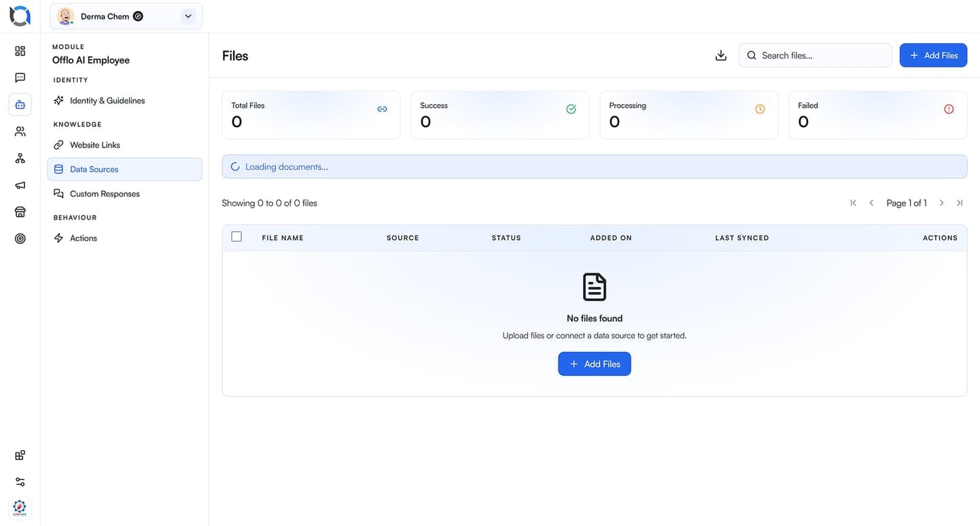This screenshot has height=526, width=980.
Task: Click the clock icon on Processing card
Action: pyautogui.click(x=760, y=109)
